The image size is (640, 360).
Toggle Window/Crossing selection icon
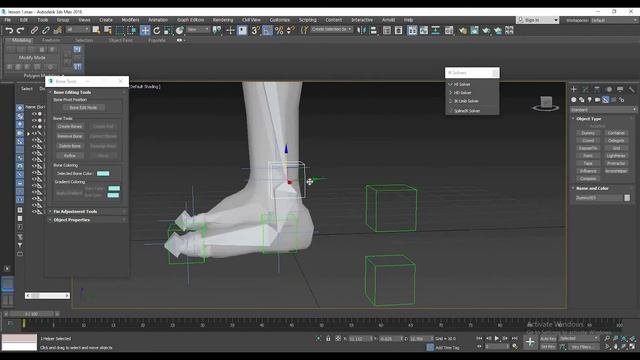click(131, 30)
